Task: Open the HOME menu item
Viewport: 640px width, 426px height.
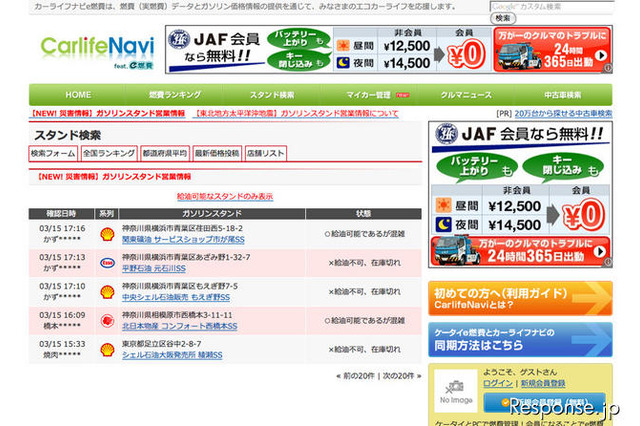Action: coord(78,95)
